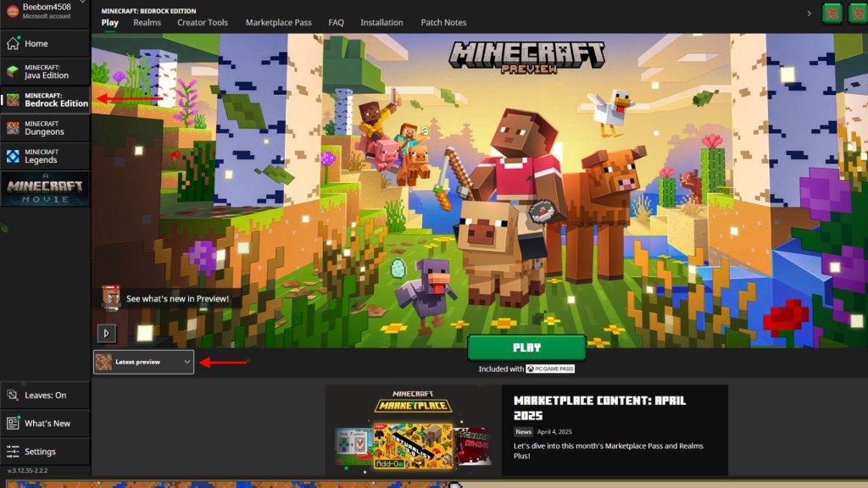Switch to the Creator Tools tab

click(x=203, y=23)
